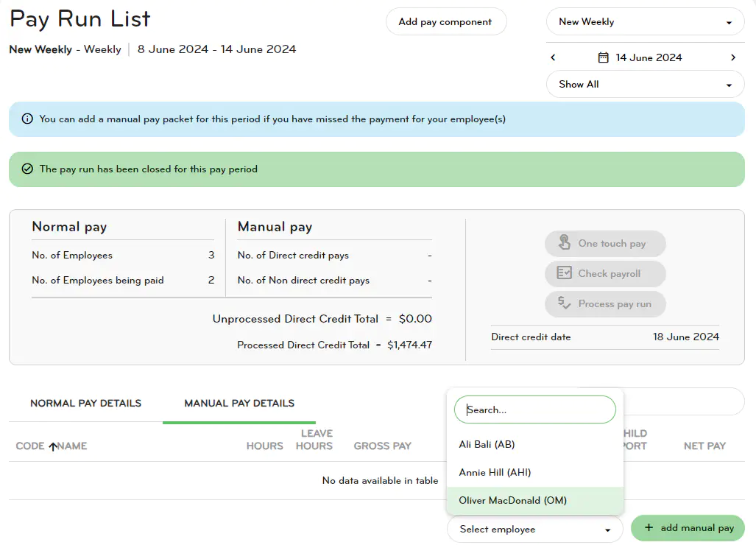Click the plus icon on add manual pay
Viewport: 756px width, 559px height.
(x=648, y=528)
